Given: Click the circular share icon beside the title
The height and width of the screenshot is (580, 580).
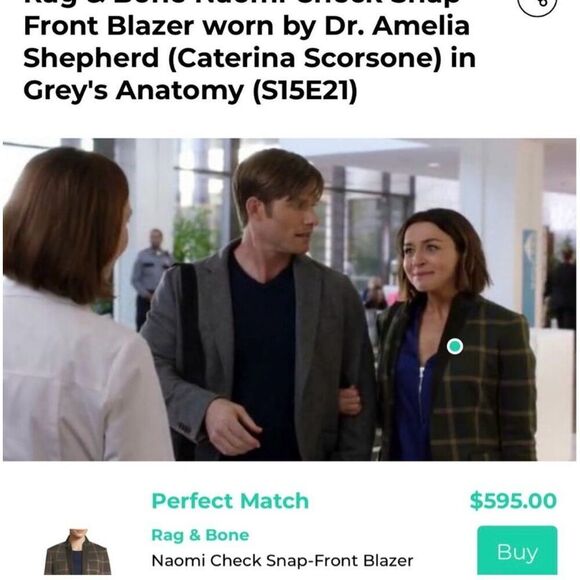Looking at the screenshot, I should (x=537, y=6).
